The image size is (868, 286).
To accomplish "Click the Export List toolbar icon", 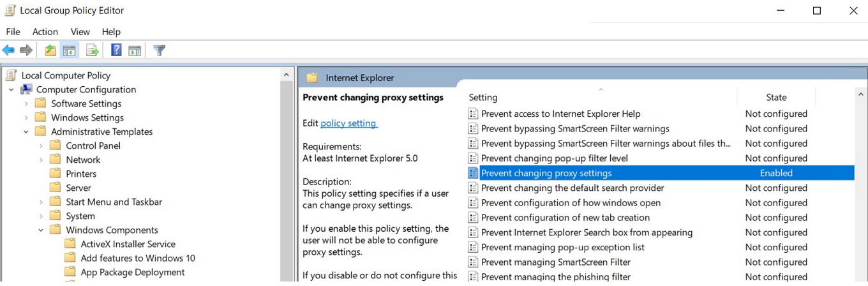I will coord(92,50).
